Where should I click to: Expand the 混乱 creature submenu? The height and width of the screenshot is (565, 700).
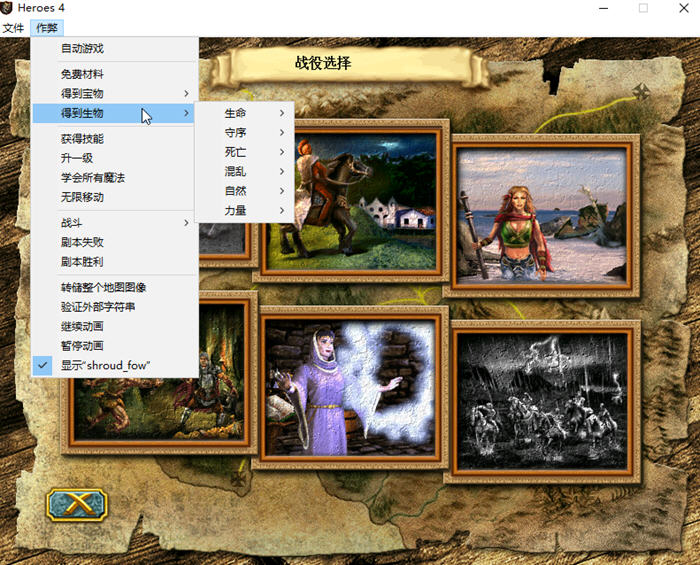[x=244, y=171]
